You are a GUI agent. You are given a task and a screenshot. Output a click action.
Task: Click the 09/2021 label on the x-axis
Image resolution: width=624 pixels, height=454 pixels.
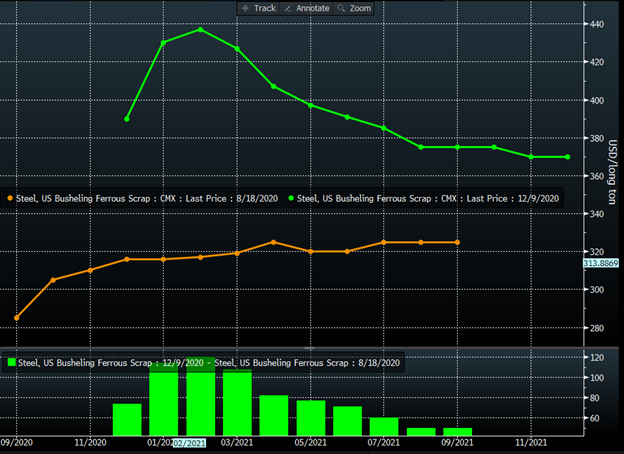pyautogui.click(x=457, y=441)
